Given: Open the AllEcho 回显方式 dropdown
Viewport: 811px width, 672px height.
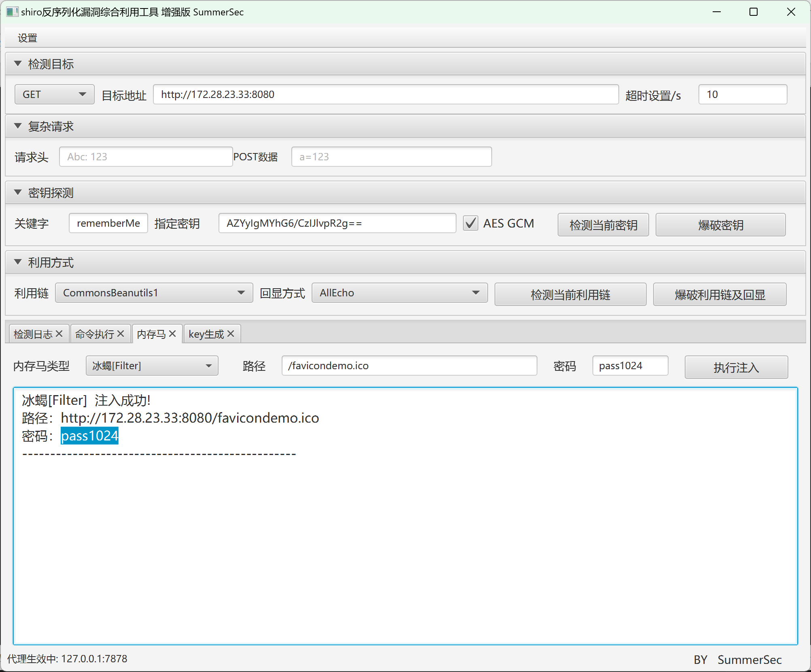Looking at the screenshot, I should click(399, 293).
